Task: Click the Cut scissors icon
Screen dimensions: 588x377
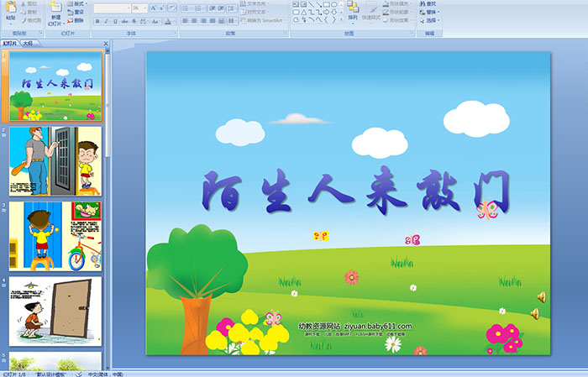Action: [24, 3]
